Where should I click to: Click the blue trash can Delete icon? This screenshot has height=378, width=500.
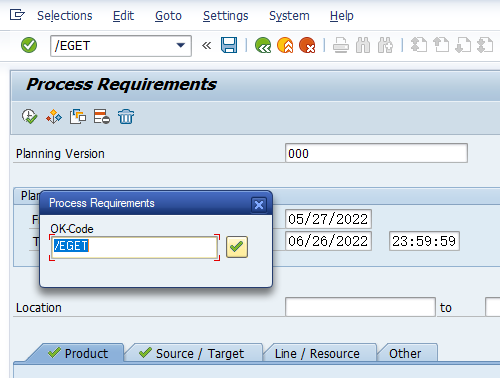[126, 117]
